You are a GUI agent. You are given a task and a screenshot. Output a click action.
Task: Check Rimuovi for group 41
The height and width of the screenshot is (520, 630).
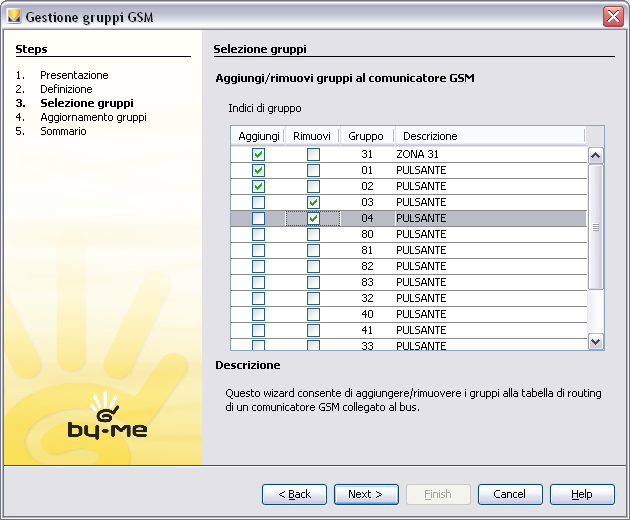pyautogui.click(x=313, y=330)
